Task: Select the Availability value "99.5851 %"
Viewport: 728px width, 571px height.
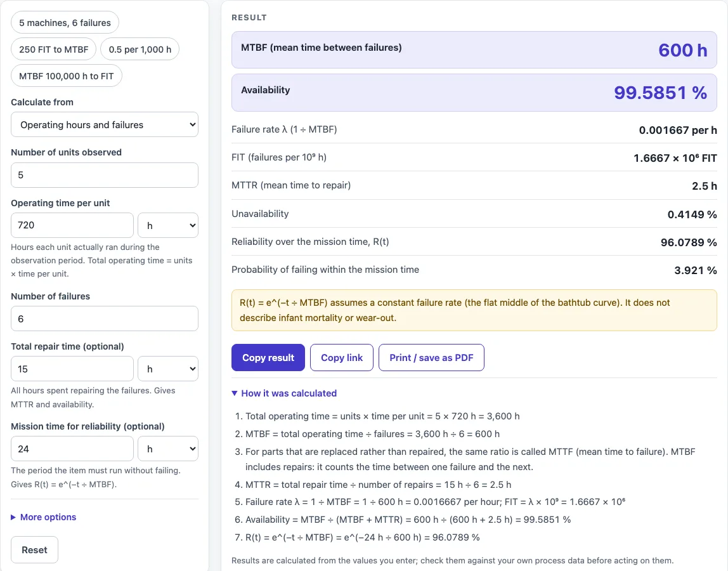Action: 660,93
